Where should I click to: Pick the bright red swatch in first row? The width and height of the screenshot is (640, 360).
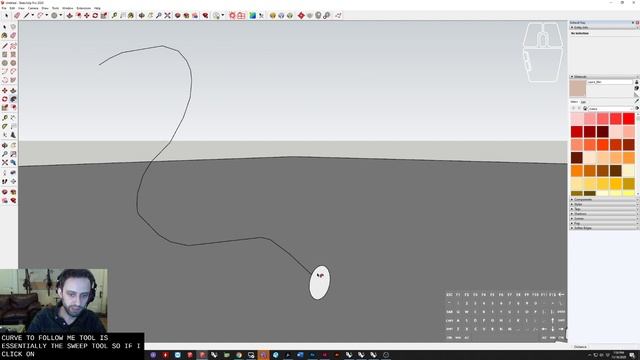pos(629,119)
